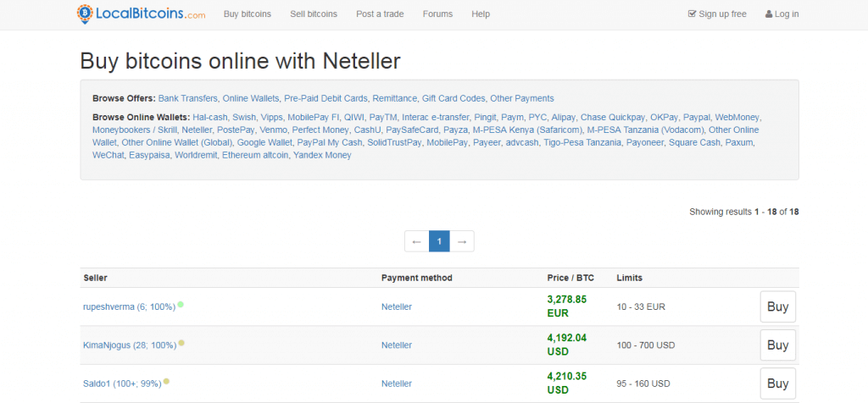Select the Vipps wallet link
The width and height of the screenshot is (868, 403).
271,117
